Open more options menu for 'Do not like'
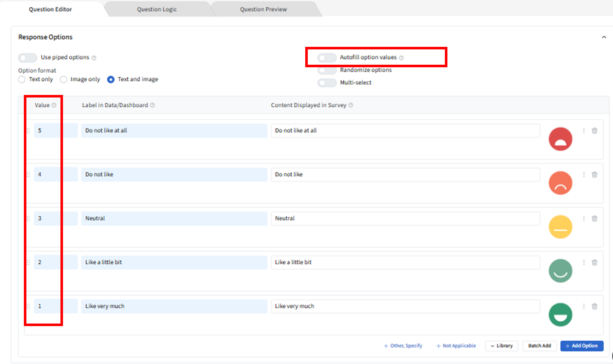 click(x=584, y=175)
